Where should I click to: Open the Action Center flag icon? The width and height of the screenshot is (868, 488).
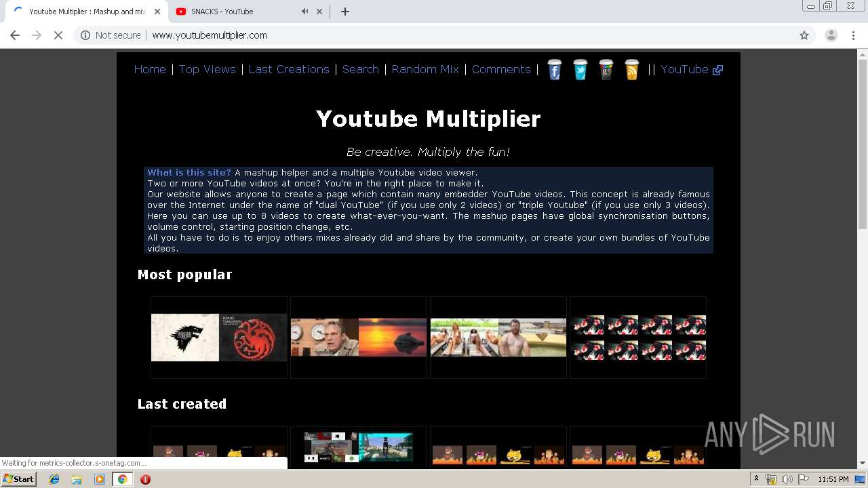point(802,479)
